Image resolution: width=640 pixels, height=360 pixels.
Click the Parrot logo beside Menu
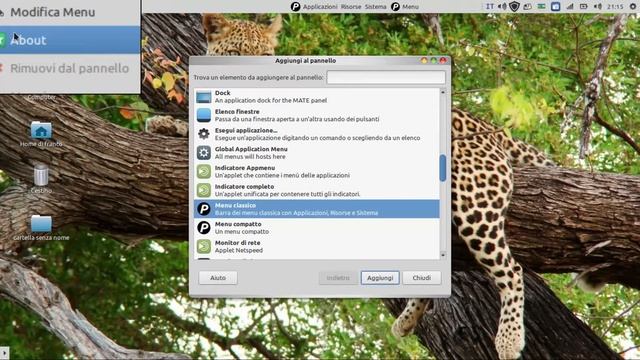click(395, 7)
